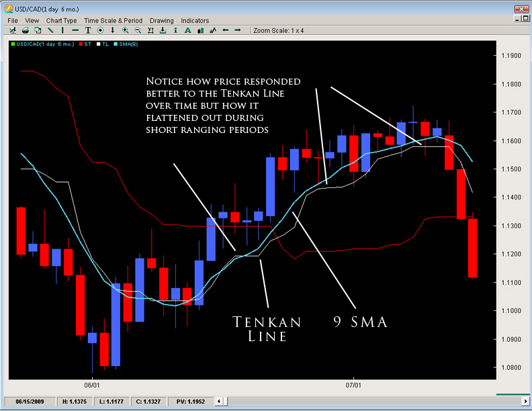Open the View menu
Screen dimensions: 532x411
[32, 21]
